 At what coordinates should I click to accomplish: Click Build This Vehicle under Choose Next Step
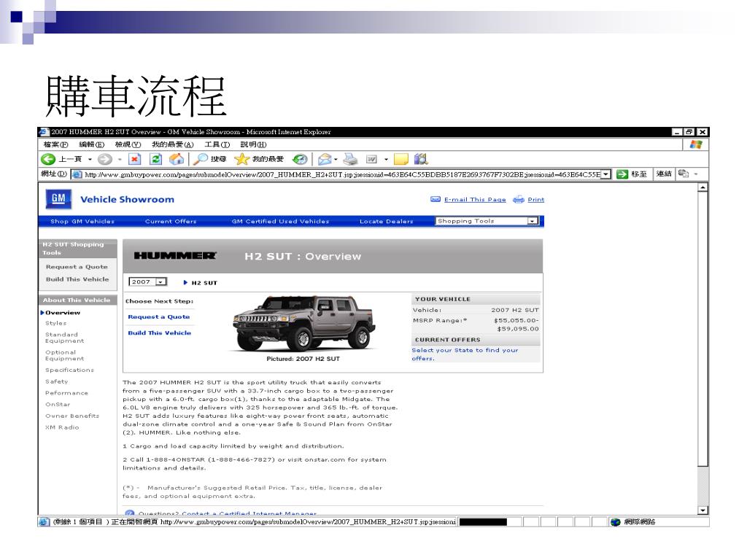(160, 332)
